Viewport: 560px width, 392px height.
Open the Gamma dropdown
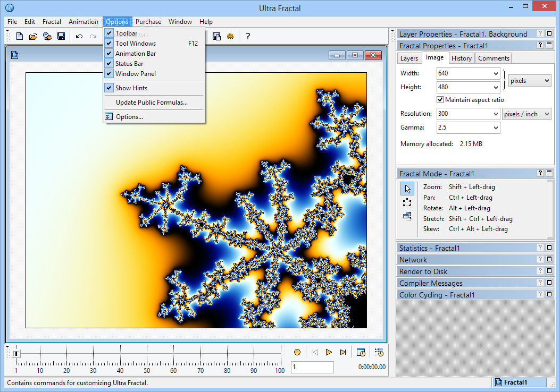[496, 127]
